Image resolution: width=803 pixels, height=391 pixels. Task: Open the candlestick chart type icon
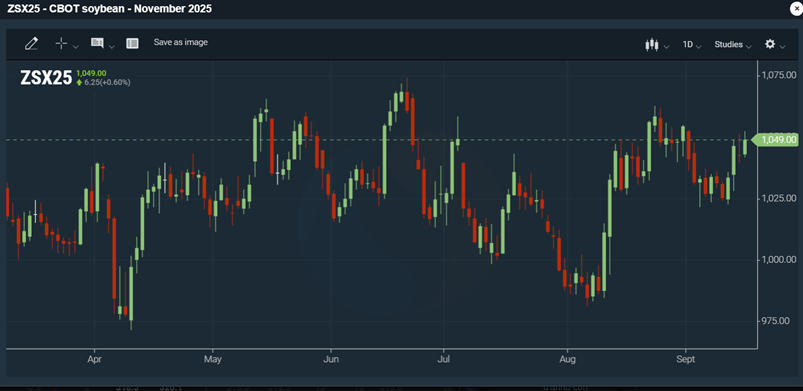[x=651, y=45]
